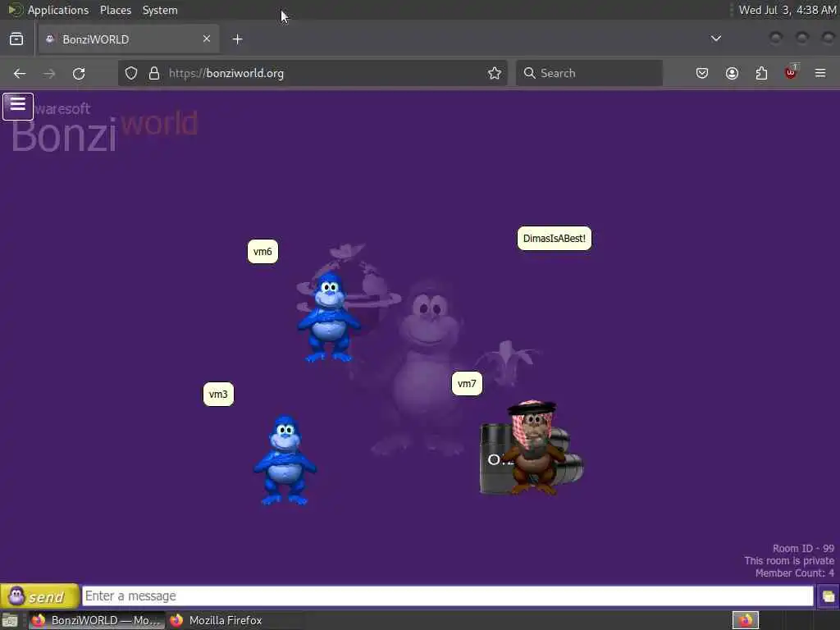Screen dimensions: 840x630
Task: Click the DimasIsABest! speech bubble
Action: (x=554, y=239)
